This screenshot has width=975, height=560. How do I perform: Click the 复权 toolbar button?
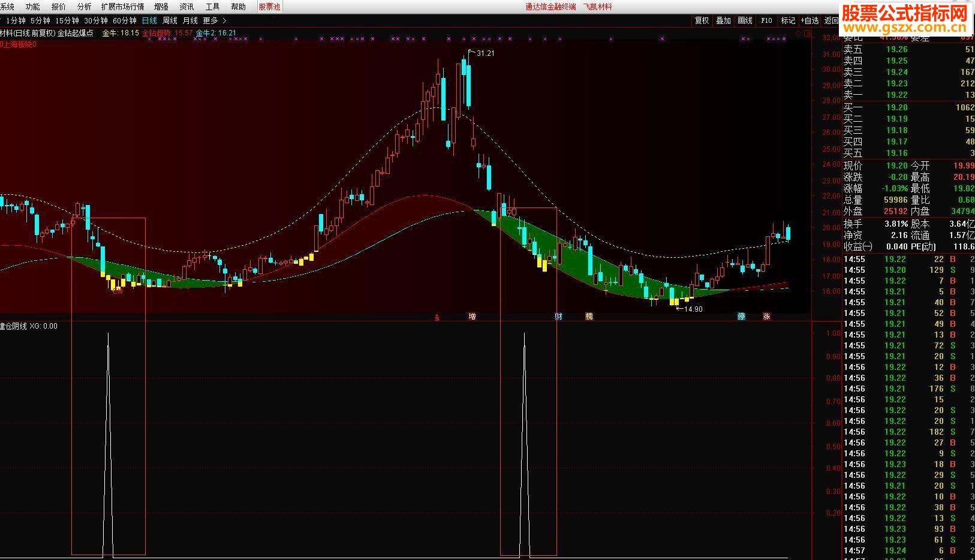tap(702, 20)
